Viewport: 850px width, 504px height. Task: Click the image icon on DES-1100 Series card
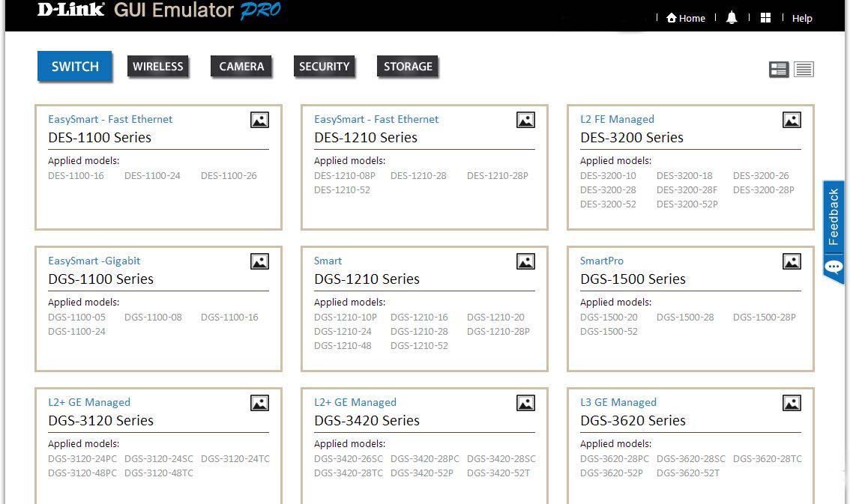click(259, 120)
